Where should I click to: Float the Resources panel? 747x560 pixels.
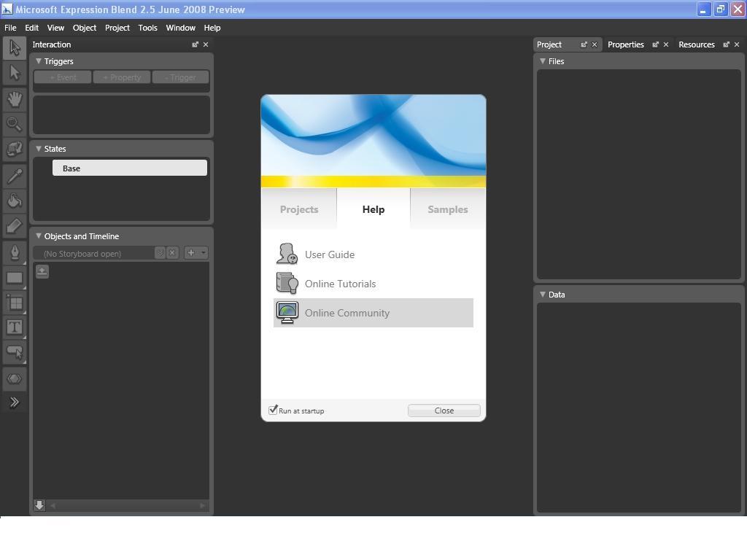click(x=726, y=44)
